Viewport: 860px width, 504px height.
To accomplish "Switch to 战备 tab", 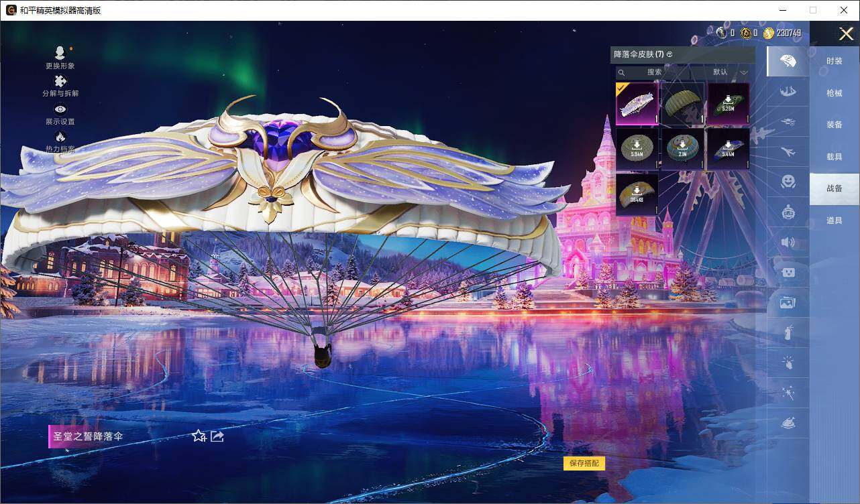I will pyautogui.click(x=835, y=188).
